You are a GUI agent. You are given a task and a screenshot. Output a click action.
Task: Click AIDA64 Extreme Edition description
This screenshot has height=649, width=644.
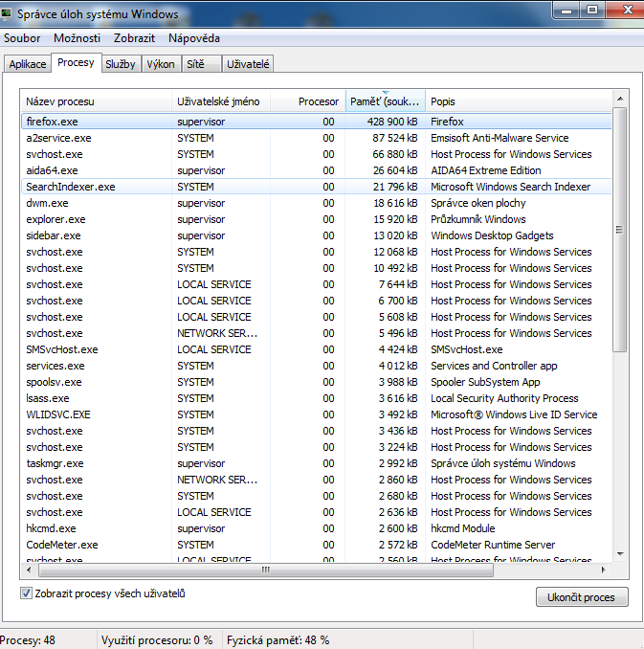tap(486, 170)
